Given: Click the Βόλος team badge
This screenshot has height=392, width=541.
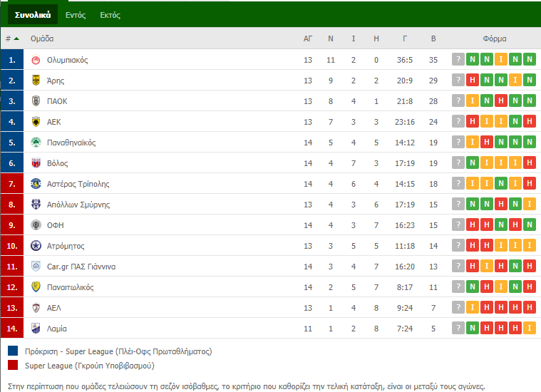Looking at the screenshot, I should [36, 163].
